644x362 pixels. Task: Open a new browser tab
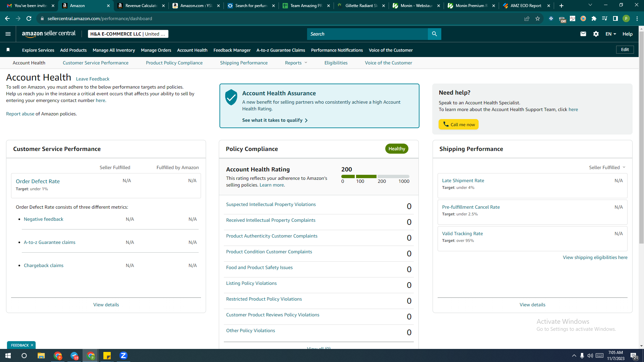click(x=561, y=6)
